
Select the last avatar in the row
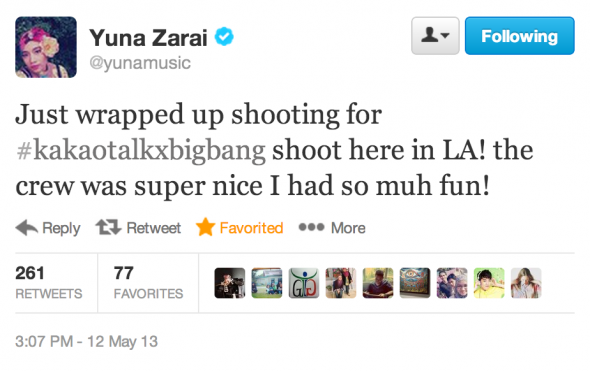pyautogui.click(x=526, y=283)
